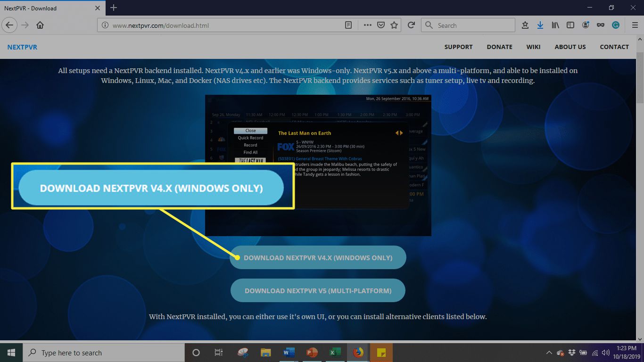Click the browser forward arrow button
Image resolution: width=644 pixels, height=362 pixels.
(x=25, y=25)
